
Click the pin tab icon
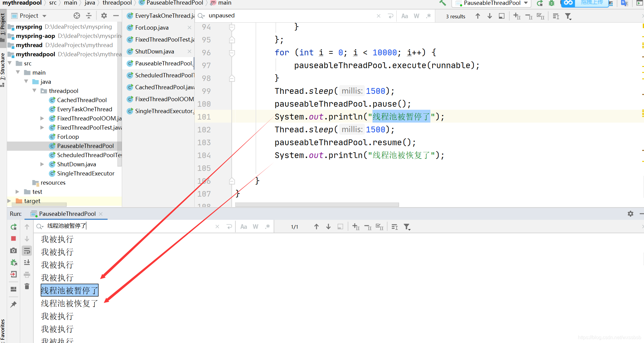pos(13,304)
